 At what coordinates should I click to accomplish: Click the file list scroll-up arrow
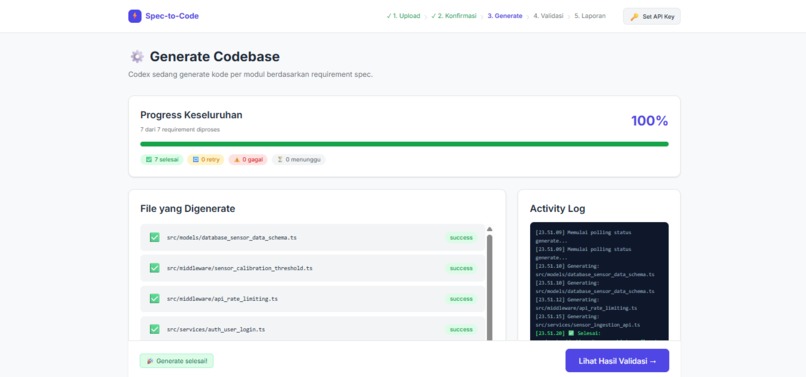pos(489,229)
